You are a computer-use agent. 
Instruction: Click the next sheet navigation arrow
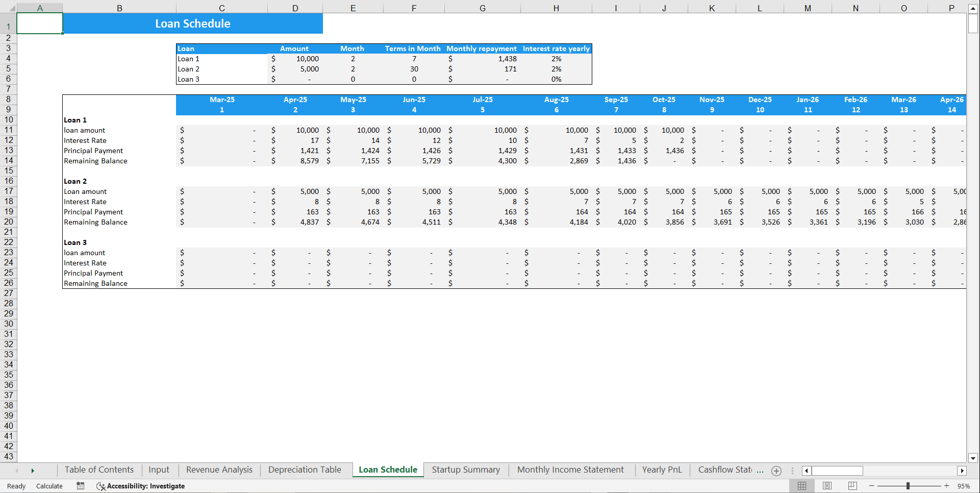33,470
